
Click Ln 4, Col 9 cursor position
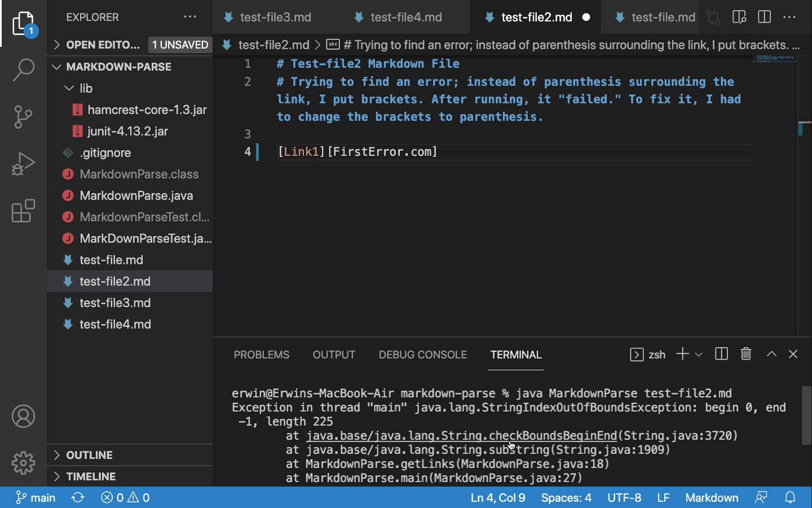click(498, 497)
